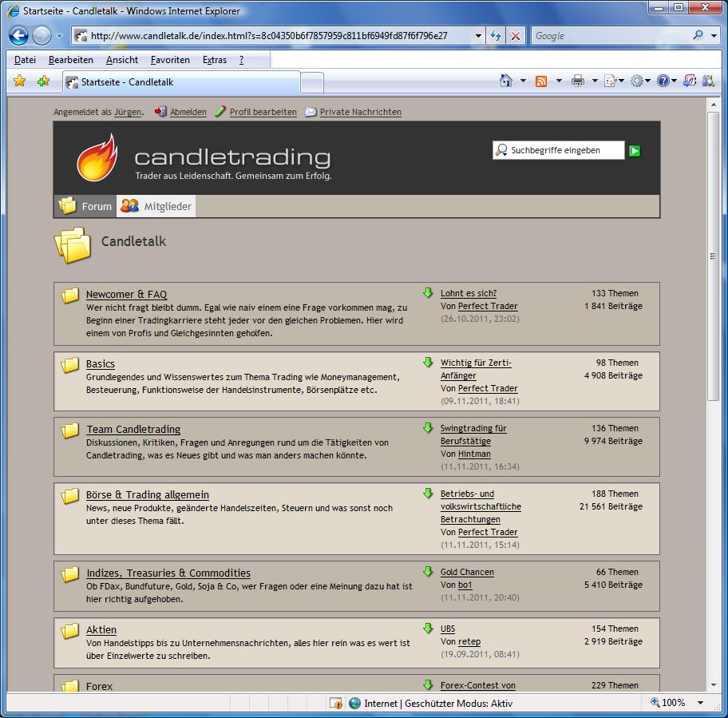Viewport: 728px width, 718px height.
Task: Click the Private Nachrichten envelope icon
Action: [311, 112]
